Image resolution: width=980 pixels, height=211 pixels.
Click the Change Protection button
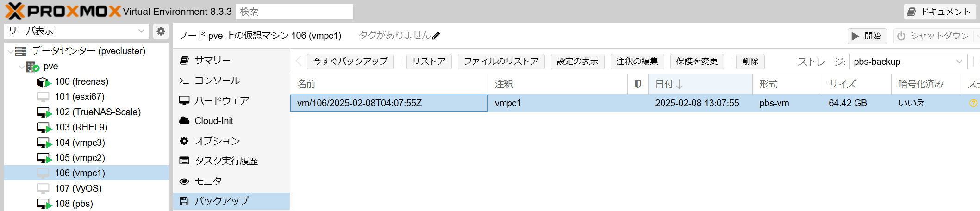tap(697, 61)
